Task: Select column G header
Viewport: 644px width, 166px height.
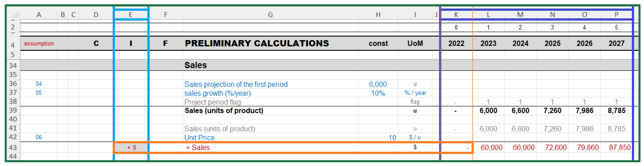Action: click(x=270, y=15)
